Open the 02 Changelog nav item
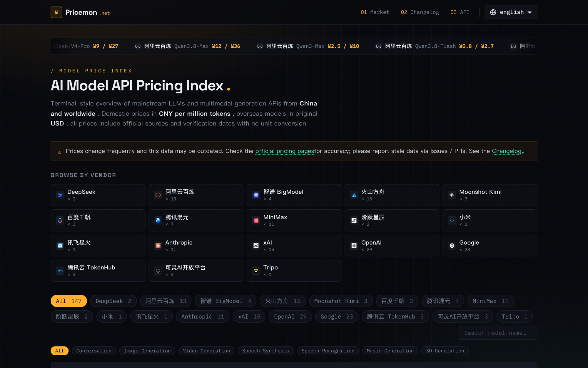The height and width of the screenshot is (368, 588). tap(420, 12)
